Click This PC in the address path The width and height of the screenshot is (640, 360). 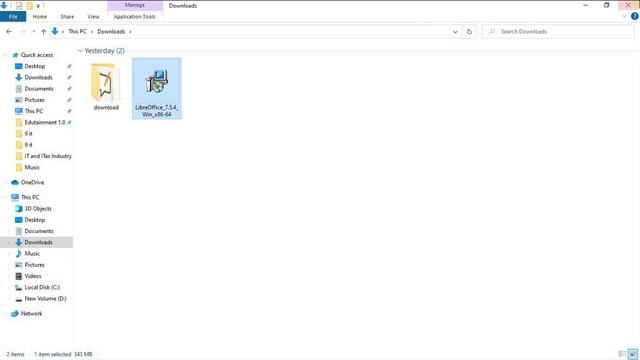pyautogui.click(x=77, y=31)
